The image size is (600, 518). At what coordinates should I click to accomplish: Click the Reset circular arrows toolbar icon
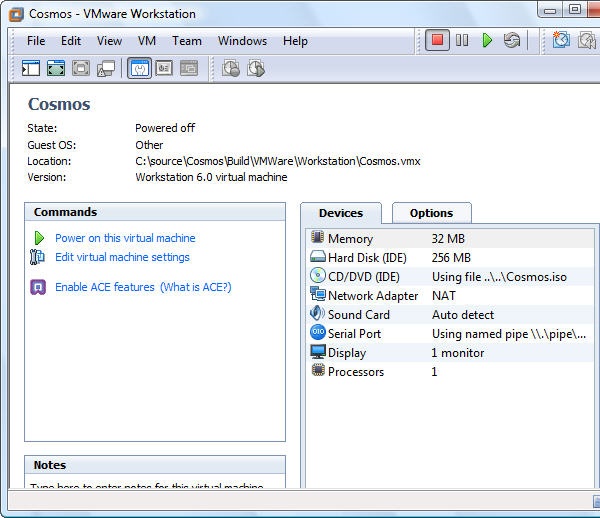[512, 40]
